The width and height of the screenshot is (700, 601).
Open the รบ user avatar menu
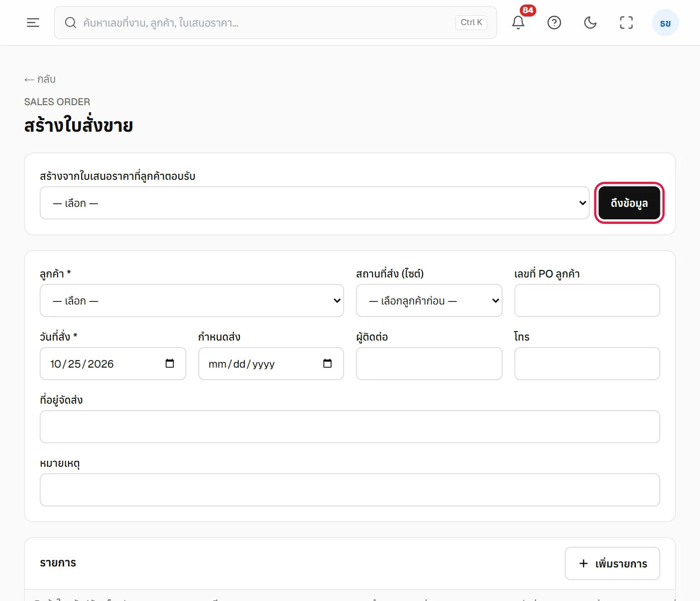pyautogui.click(x=665, y=23)
